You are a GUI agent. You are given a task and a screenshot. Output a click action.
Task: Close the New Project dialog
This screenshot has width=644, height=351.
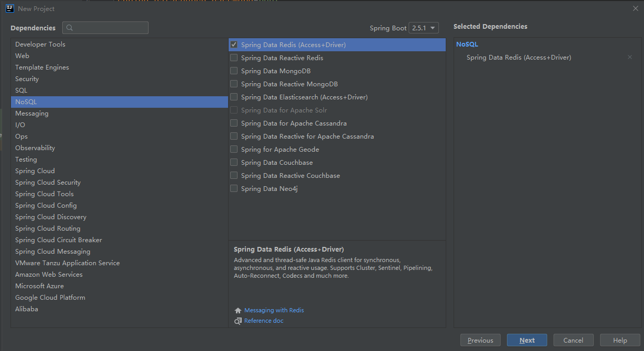[x=635, y=8]
